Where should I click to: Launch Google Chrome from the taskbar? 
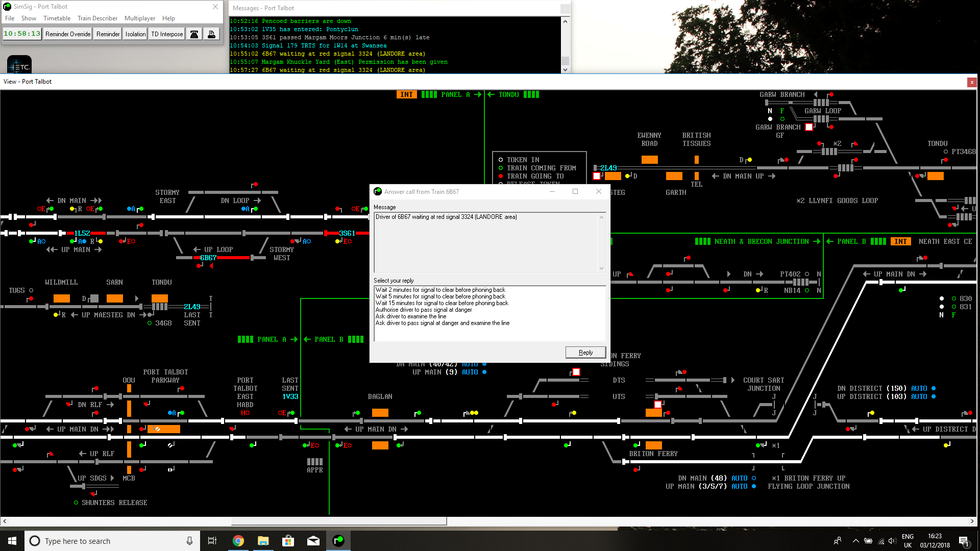[238, 541]
